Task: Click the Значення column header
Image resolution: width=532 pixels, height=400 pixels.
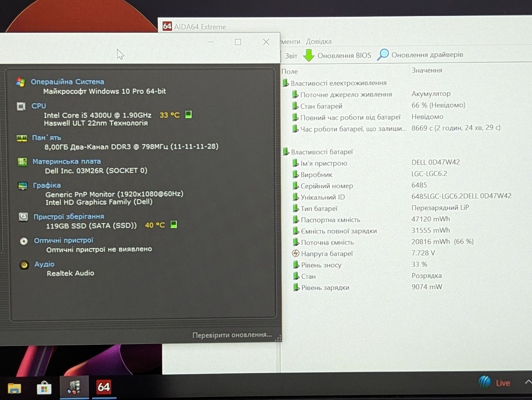Action: [427, 70]
